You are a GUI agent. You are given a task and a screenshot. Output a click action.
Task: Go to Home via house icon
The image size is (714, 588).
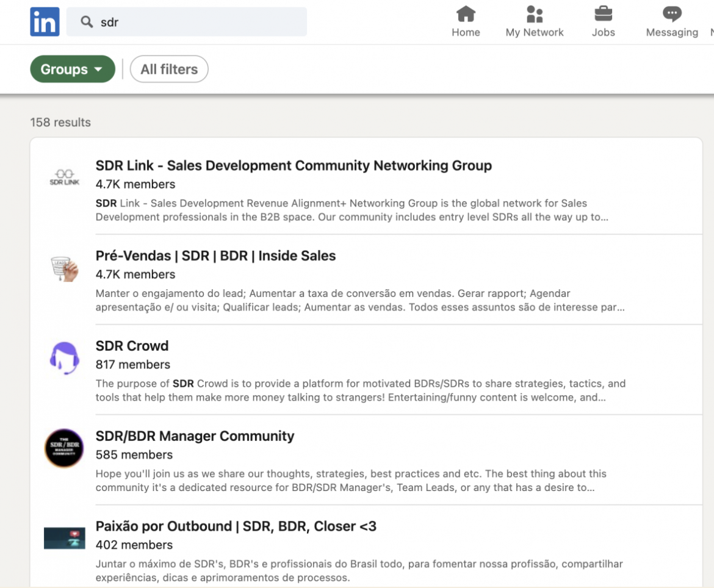(466, 14)
